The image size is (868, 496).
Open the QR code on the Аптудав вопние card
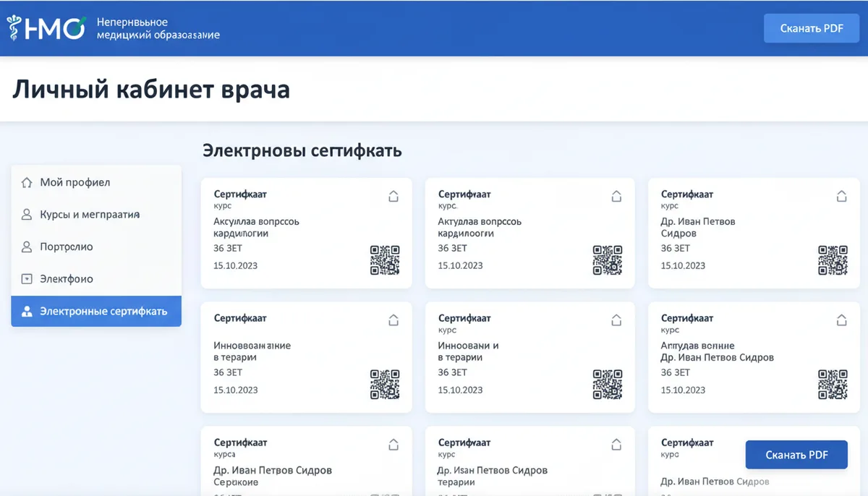pos(833,385)
